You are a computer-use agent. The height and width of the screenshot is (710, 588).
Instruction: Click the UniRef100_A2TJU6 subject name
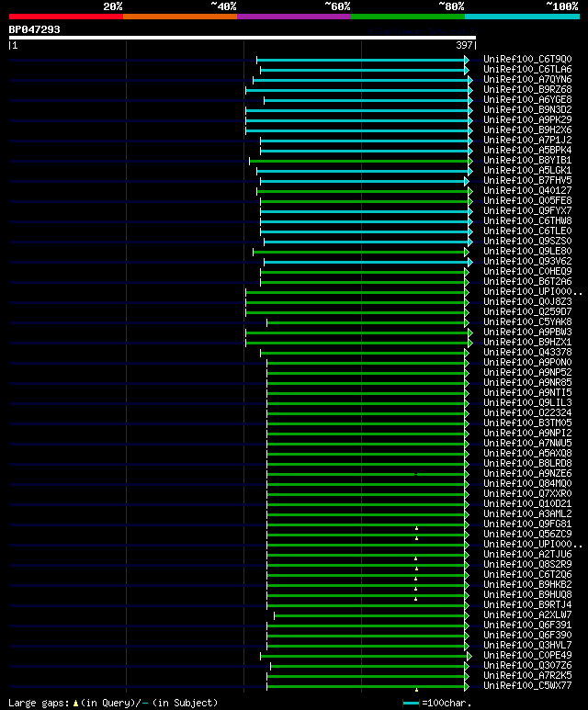point(527,555)
